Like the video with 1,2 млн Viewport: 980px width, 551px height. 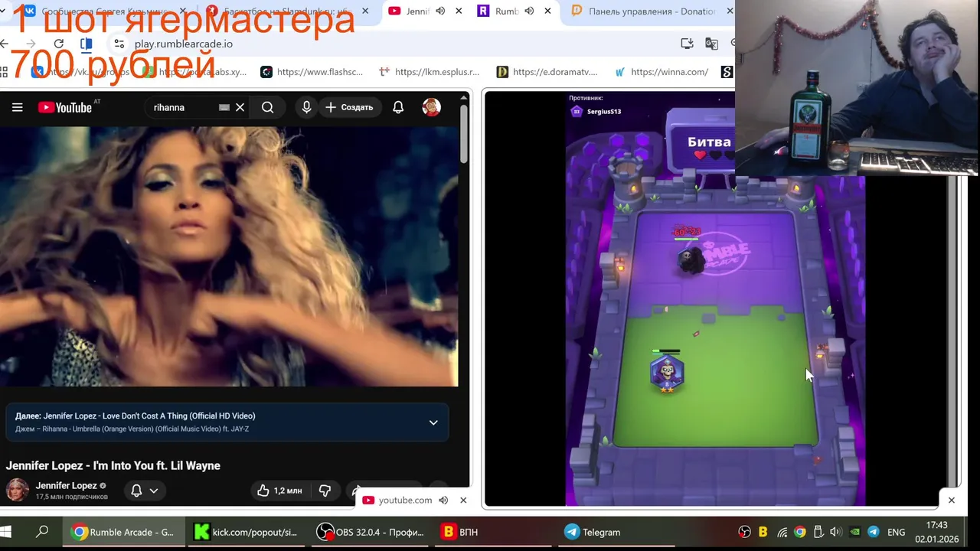[x=279, y=491]
